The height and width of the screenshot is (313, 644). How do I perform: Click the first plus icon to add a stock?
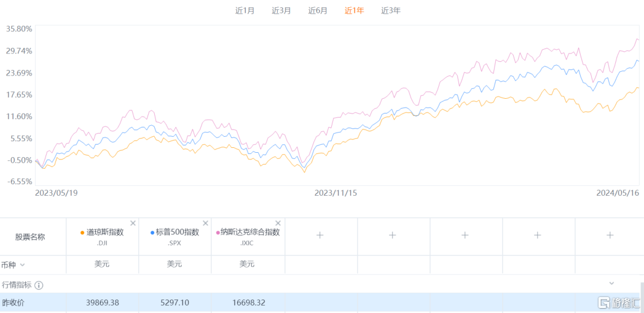pyautogui.click(x=320, y=235)
